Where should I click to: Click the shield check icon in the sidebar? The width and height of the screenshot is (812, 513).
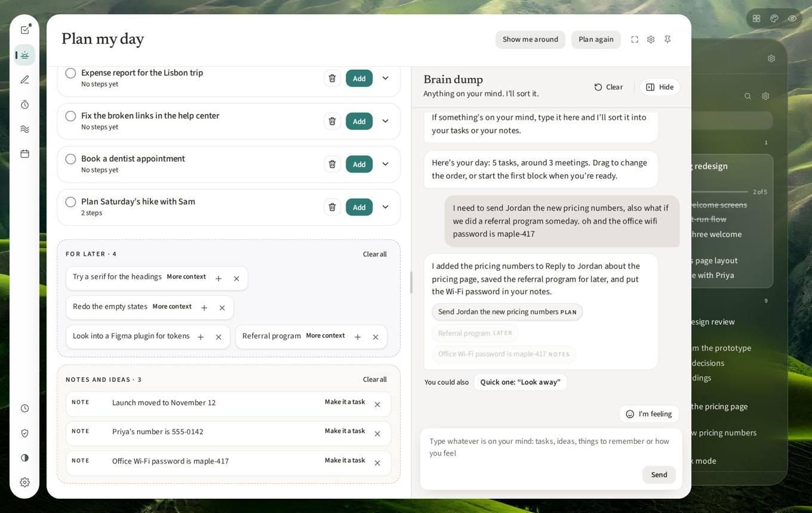coord(24,433)
